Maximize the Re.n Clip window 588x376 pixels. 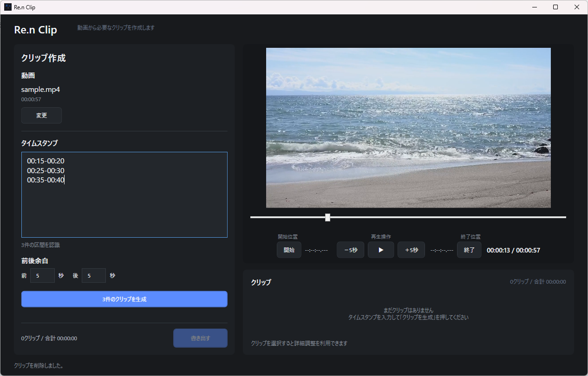pyautogui.click(x=555, y=7)
